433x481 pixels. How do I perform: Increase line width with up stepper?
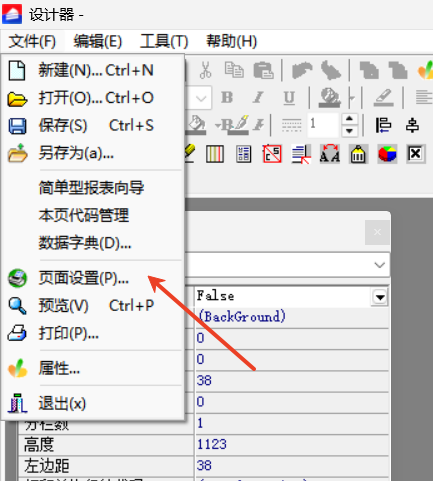pyautogui.click(x=349, y=119)
